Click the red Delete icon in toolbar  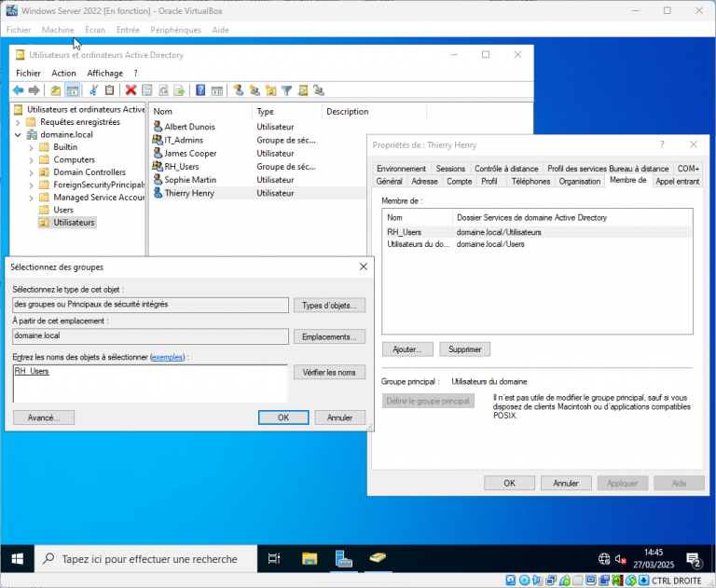[131, 90]
